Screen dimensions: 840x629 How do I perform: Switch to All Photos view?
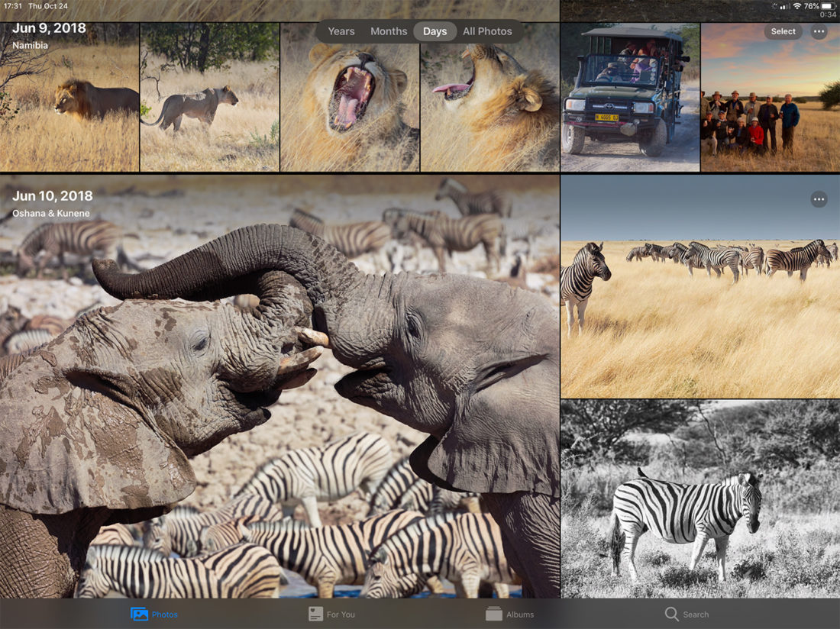(x=487, y=31)
